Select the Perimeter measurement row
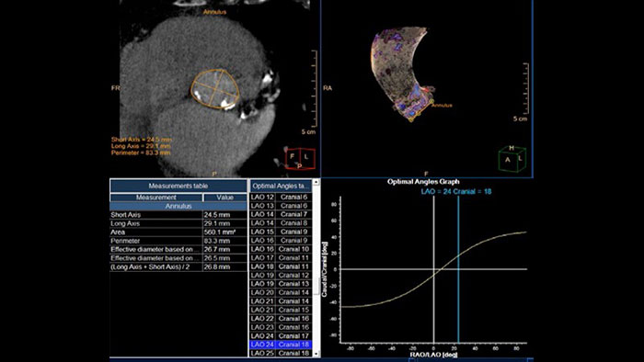644x362 pixels. (178, 241)
